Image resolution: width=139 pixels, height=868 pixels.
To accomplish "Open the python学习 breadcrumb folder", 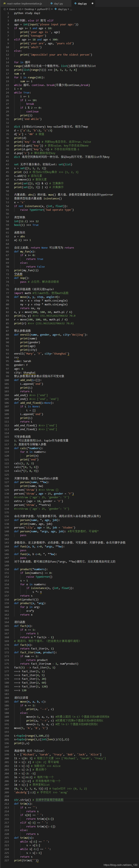I will tap(43, 9).
